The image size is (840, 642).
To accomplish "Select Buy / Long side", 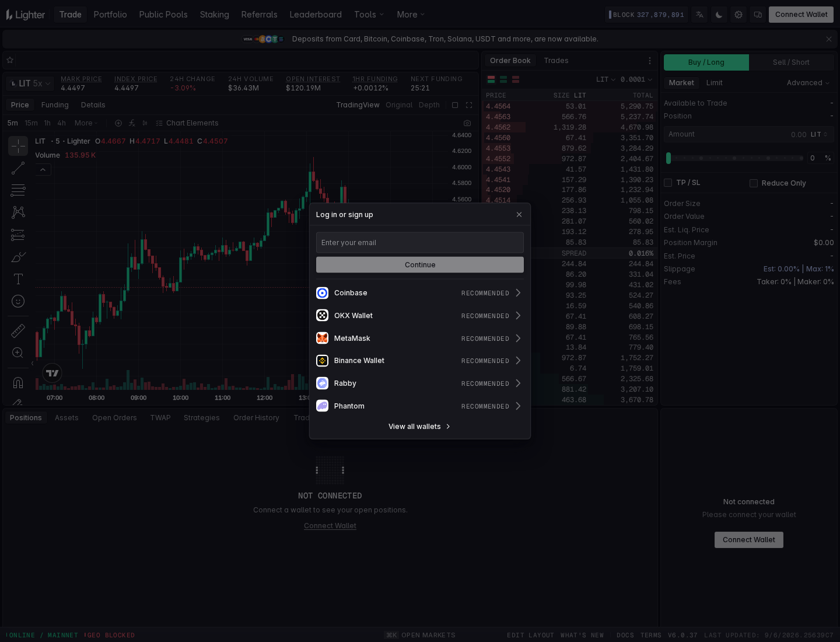I will pyautogui.click(x=706, y=62).
